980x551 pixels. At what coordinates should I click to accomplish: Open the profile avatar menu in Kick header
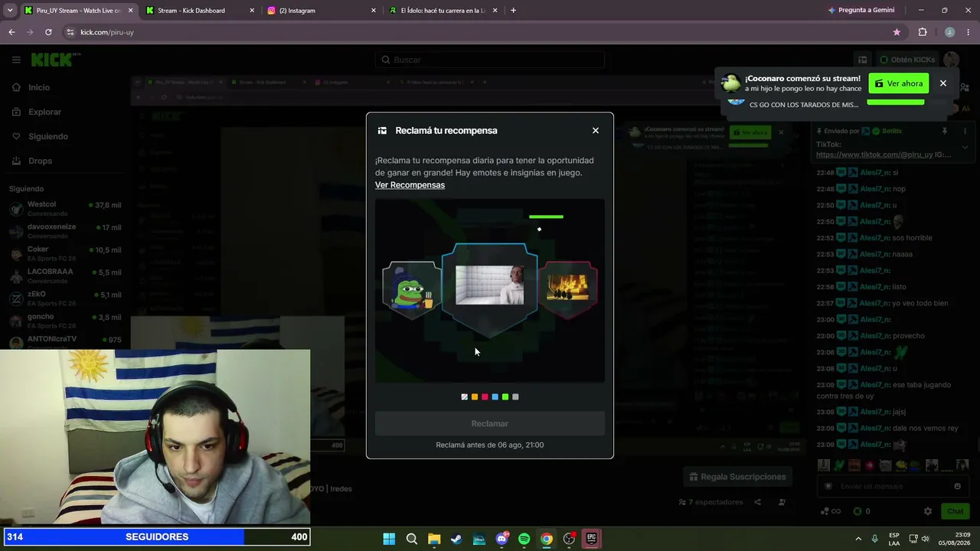point(952,60)
